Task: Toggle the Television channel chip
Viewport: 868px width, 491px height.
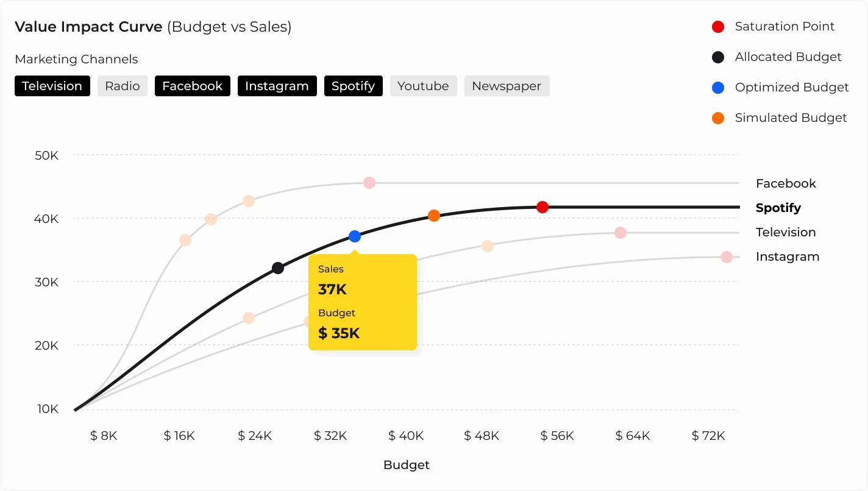Action: click(52, 86)
